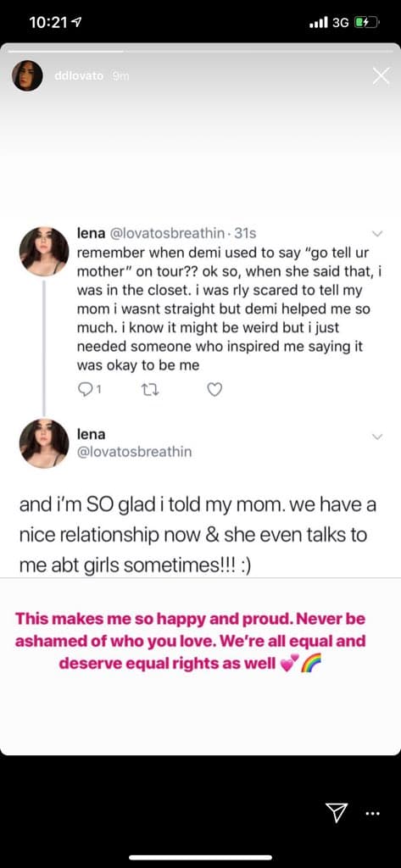Viewport: 401px width, 868px height.
Task: Expand the chevron menu on the first tweet
Action: 377,233
